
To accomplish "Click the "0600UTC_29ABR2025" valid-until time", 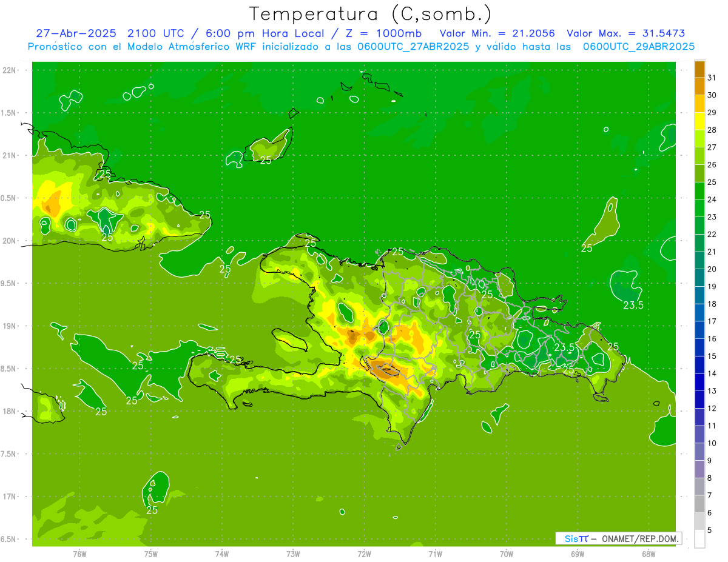I will [x=638, y=47].
